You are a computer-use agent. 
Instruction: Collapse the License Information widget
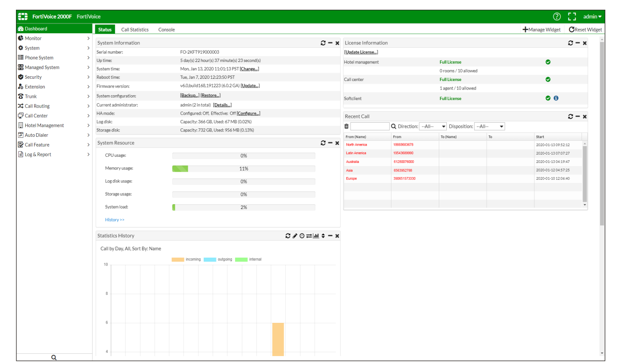pyautogui.click(x=578, y=43)
